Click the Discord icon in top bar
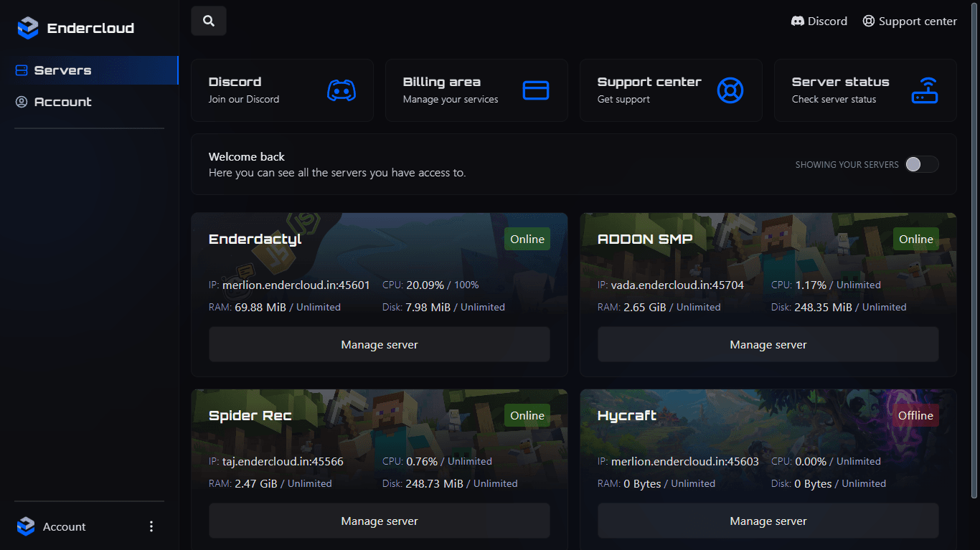980x550 pixels. pos(797,22)
